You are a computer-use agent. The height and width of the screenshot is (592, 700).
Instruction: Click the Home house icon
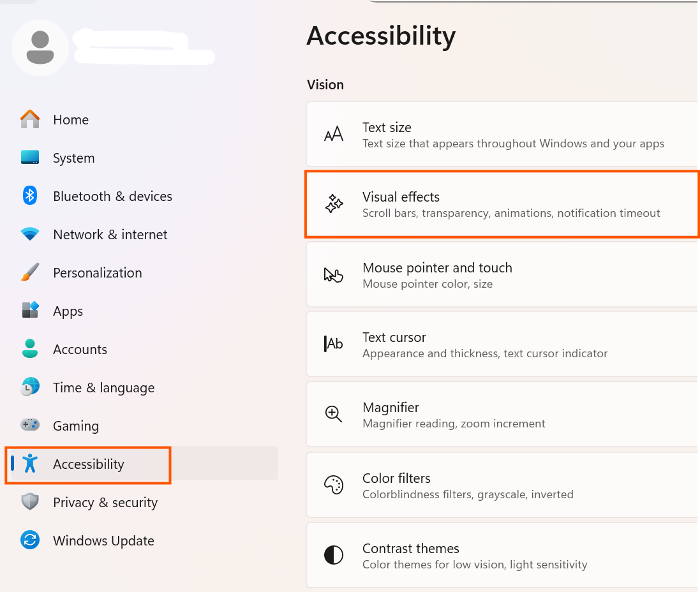point(30,119)
